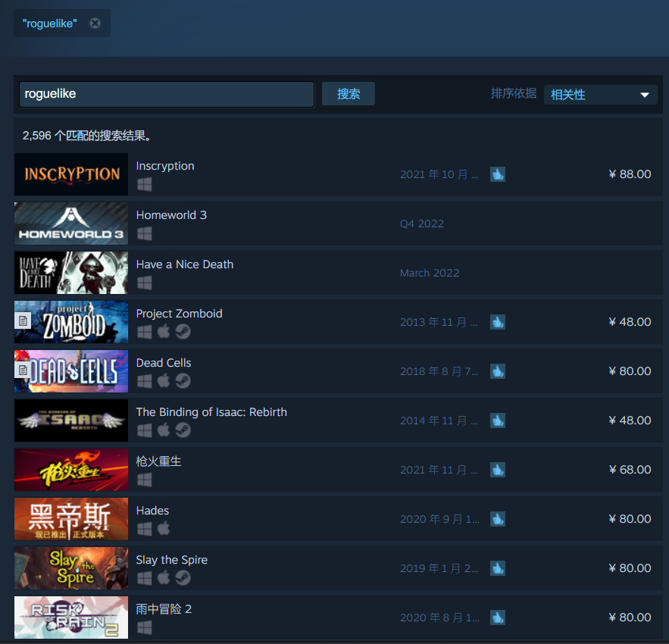Image resolution: width=669 pixels, height=644 pixels.
Task: Click Apple icon under Slay the Spire
Action: pyautogui.click(x=164, y=578)
